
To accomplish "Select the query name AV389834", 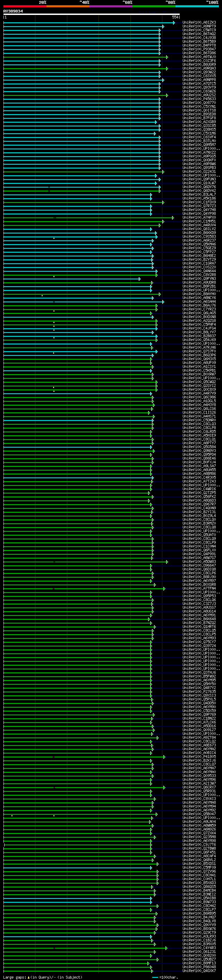I will 13,11.
